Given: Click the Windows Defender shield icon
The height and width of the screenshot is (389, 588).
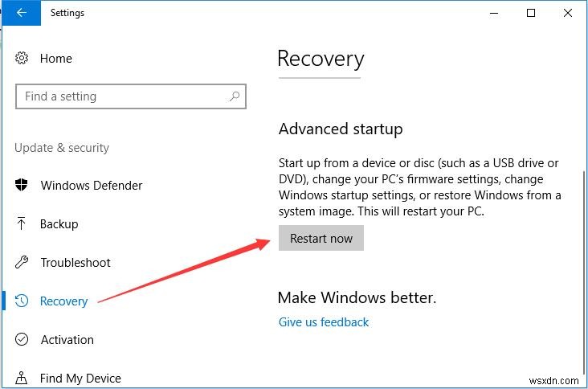Looking at the screenshot, I should click(x=22, y=185).
